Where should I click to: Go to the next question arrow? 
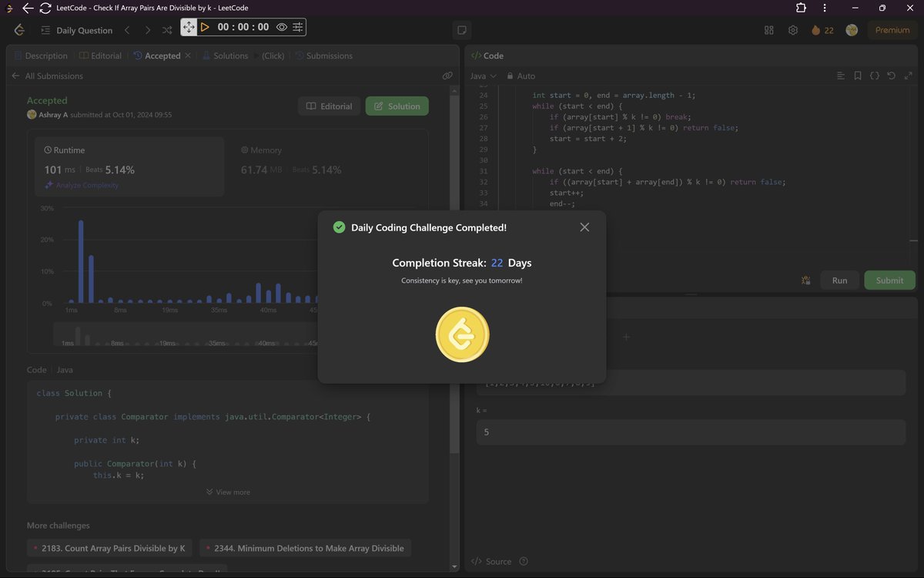click(147, 30)
